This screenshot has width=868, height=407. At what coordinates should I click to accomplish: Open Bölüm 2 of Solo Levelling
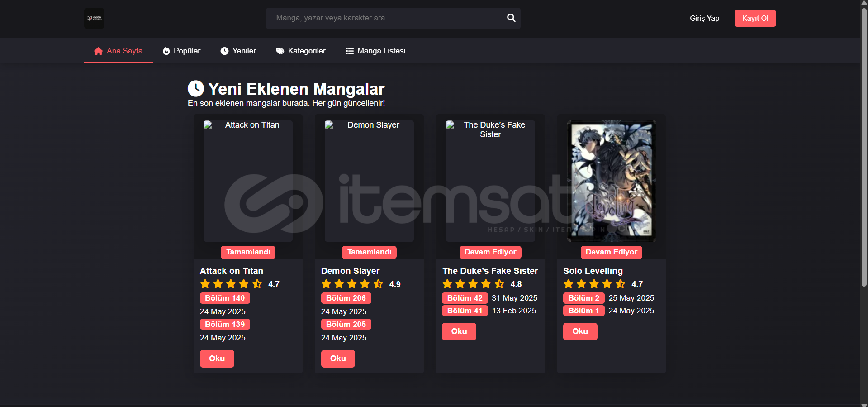click(584, 298)
